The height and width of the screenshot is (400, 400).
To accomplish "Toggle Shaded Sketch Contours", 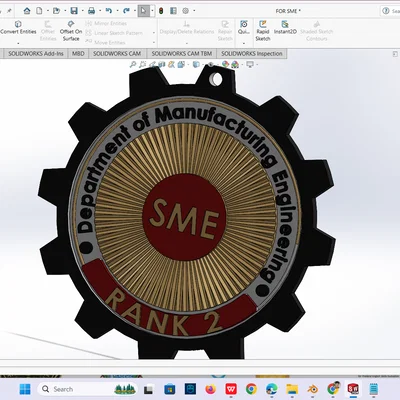I will pos(316,31).
